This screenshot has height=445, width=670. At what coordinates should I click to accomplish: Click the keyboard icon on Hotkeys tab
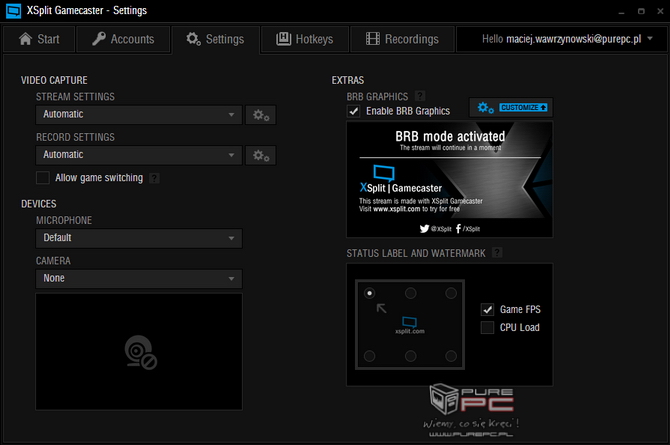coord(283,39)
